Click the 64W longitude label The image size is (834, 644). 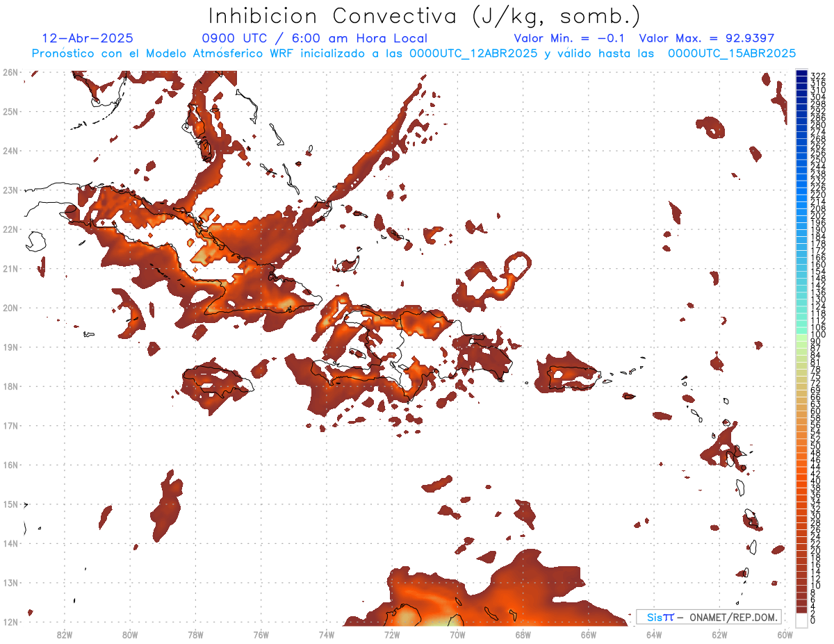click(653, 634)
